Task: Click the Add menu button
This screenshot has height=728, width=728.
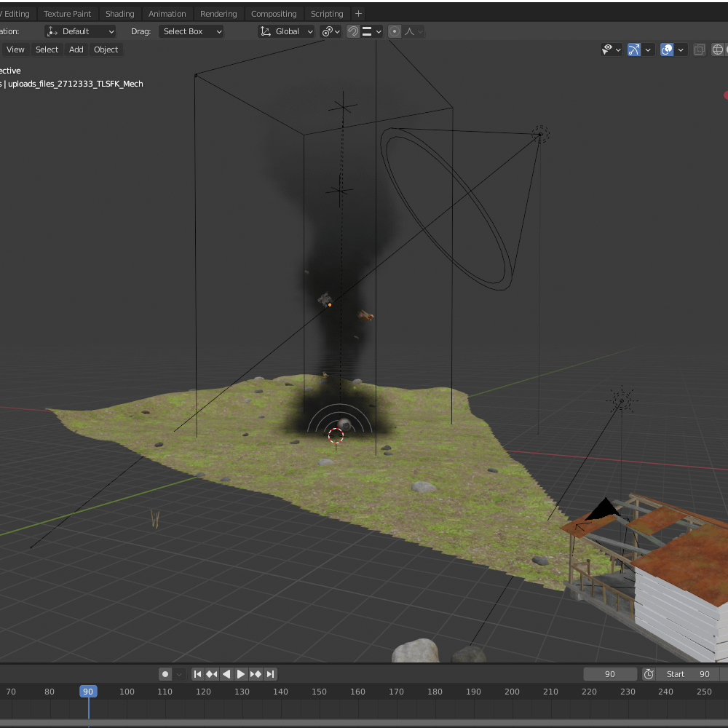Action: pos(76,50)
